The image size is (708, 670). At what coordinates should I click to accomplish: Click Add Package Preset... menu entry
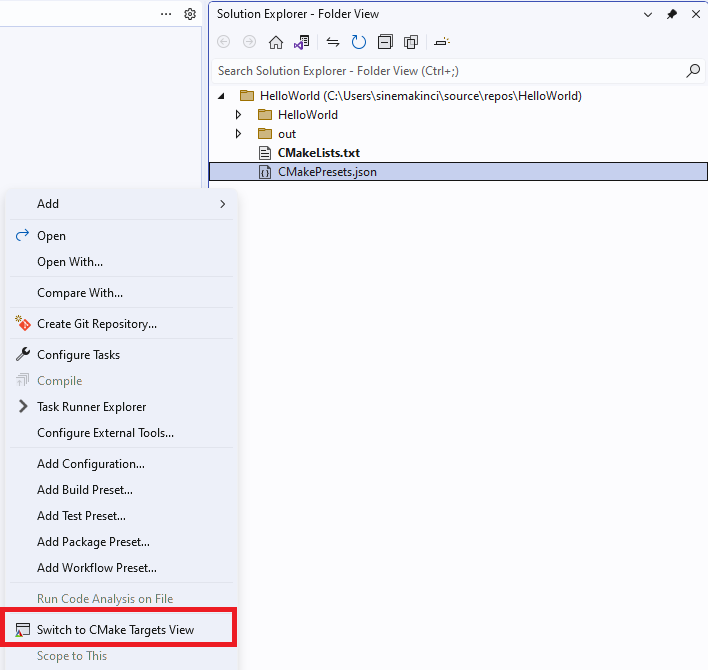click(x=121, y=542)
